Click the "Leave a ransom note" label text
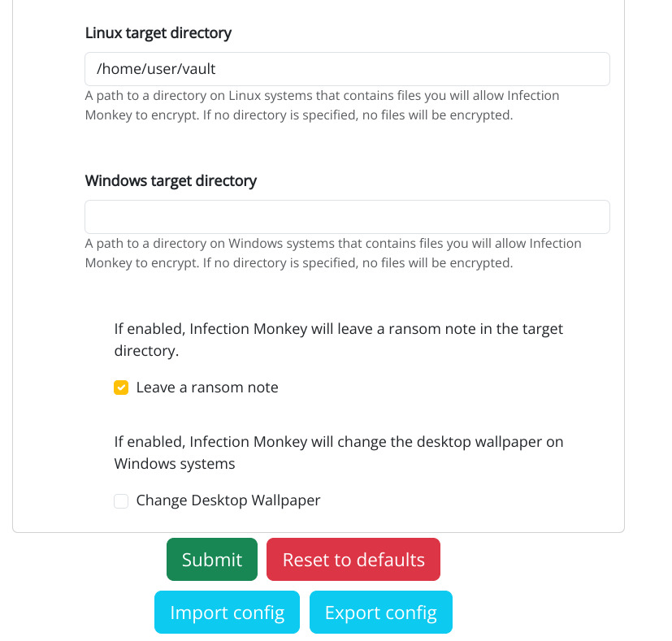Image resolution: width=672 pixels, height=641 pixels. [207, 388]
